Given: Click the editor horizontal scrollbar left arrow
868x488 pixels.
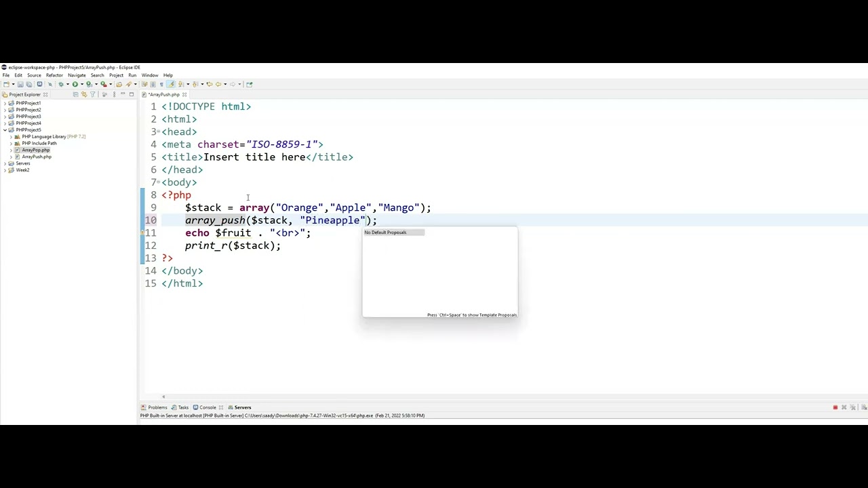Looking at the screenshot, I should (x=163, y=397).
